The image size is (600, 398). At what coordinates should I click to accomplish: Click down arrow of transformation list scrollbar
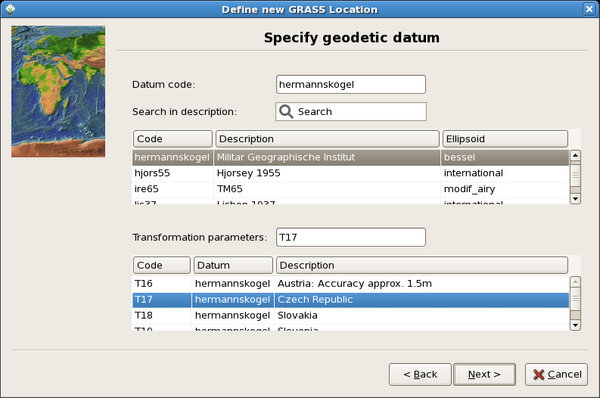click(575, 325)
